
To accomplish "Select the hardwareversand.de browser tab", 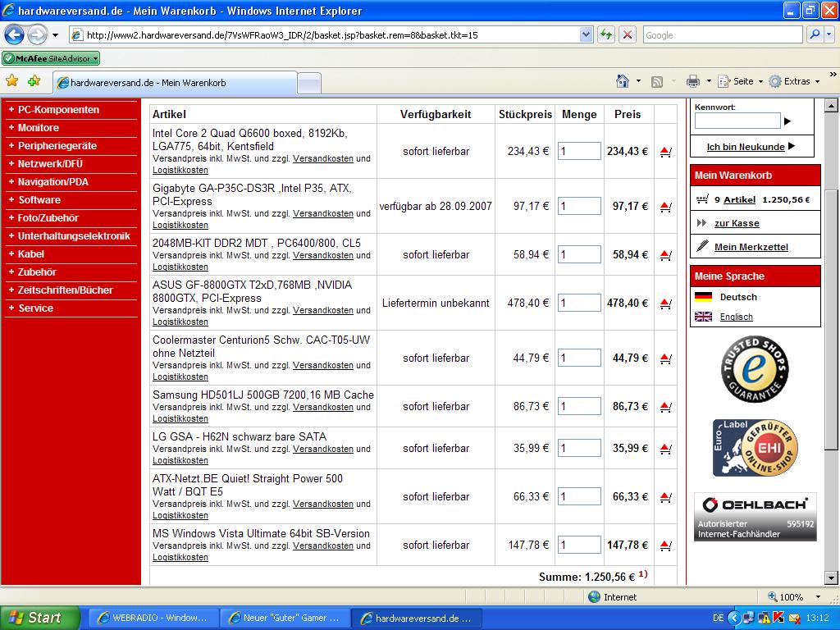I will click(175, 83).
